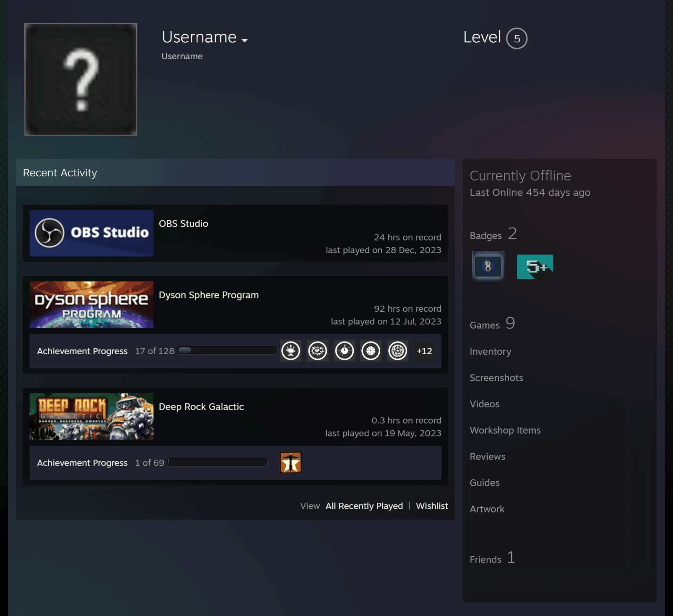Open the Badges section

(493, 234)
